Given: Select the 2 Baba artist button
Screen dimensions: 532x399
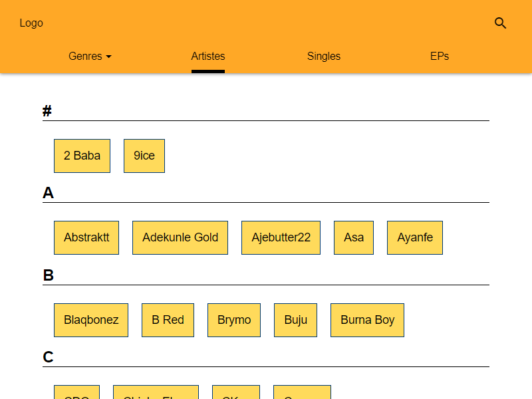Looking at the screenshot, I should pyautogui.click(x=82, y=156).
